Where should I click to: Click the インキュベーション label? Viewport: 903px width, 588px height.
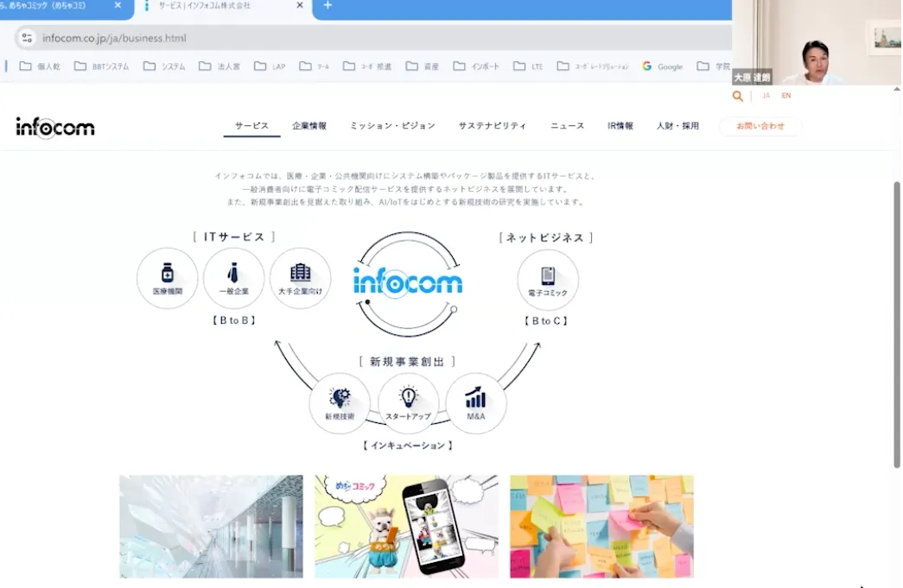[408, 446]
